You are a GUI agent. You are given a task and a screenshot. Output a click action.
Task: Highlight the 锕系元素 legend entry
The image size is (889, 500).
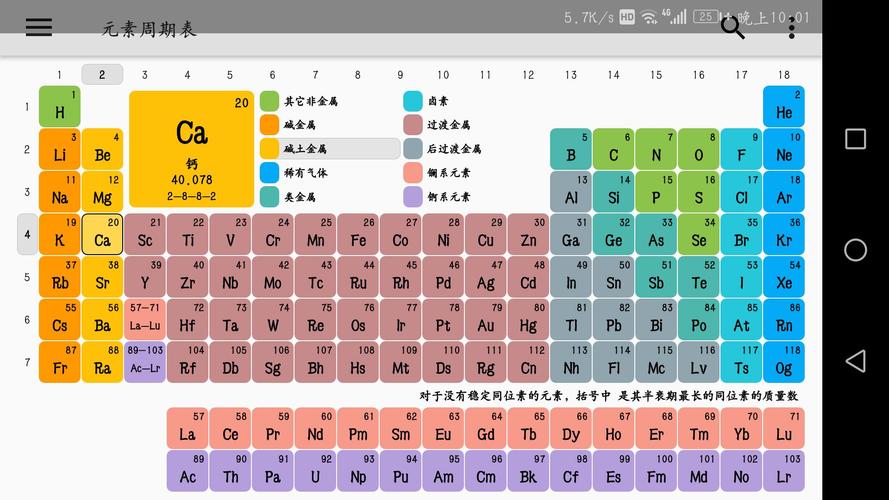437,197
